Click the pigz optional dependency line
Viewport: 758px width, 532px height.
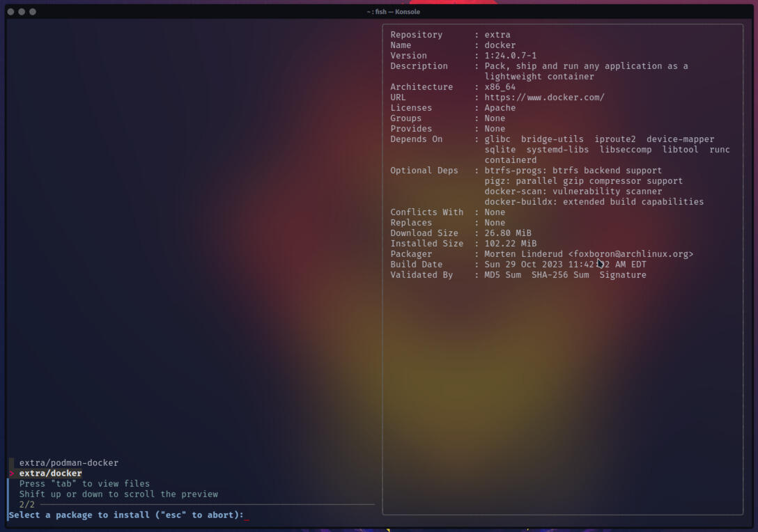(584, 181)
